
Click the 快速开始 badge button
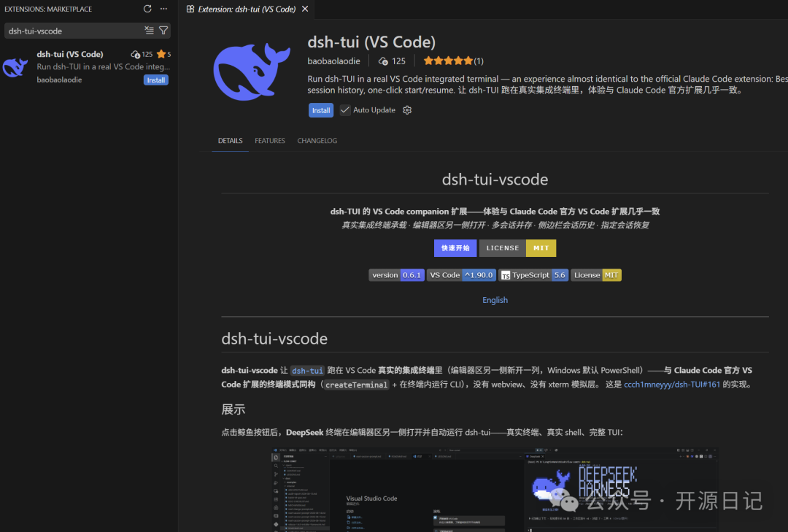[455, 248]
